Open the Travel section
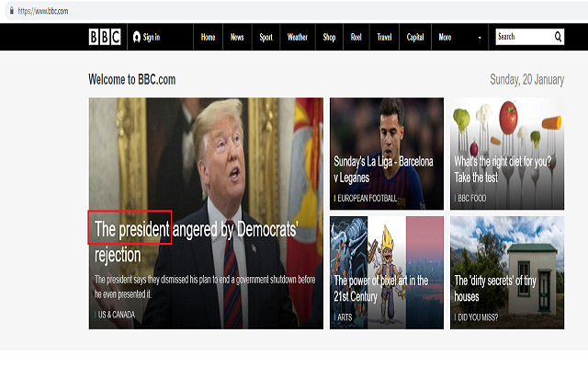 [x=384, y=37]
